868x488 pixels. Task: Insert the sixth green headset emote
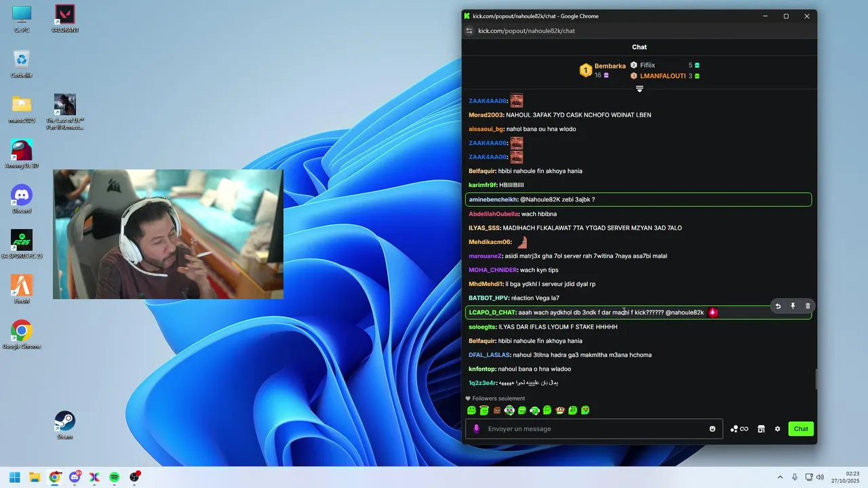pyautogui.click(x=534, y=410)
